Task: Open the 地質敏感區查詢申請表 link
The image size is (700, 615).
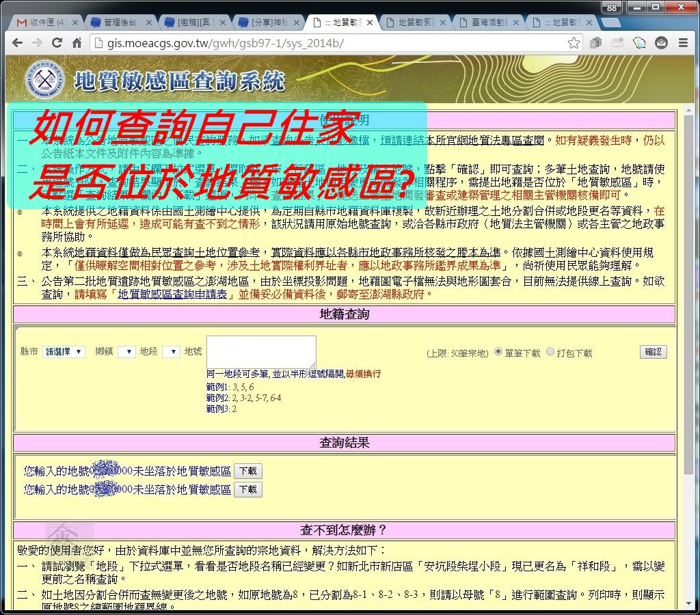Action: click(x=172, y=295)
